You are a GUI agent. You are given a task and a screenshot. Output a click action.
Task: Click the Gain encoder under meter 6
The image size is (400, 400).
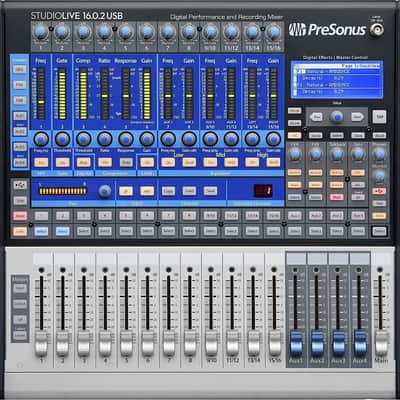tap(147, 139)
